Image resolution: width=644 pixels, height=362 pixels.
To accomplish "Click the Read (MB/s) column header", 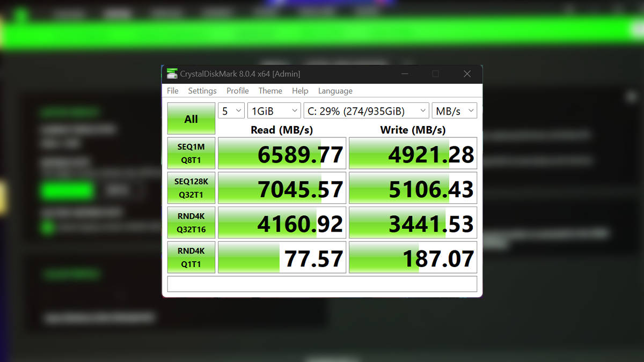I will click(282, 130).
